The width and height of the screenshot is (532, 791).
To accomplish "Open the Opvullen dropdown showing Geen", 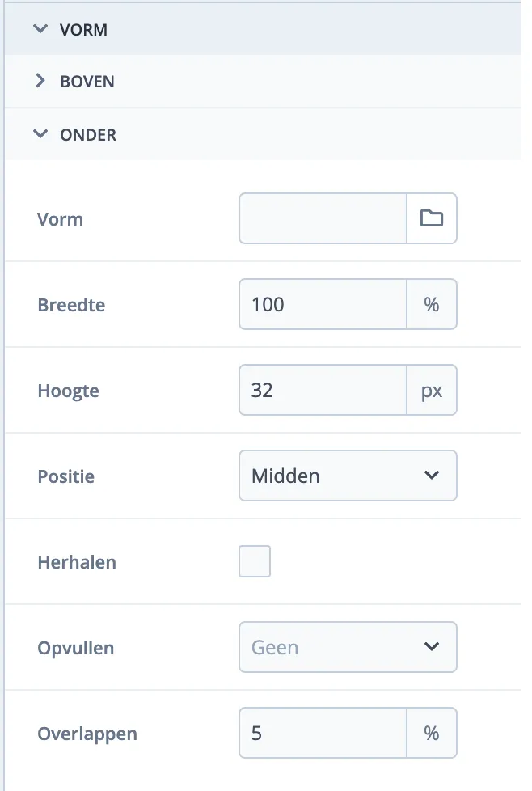I will pyautogui.click(x=348, y=647).
